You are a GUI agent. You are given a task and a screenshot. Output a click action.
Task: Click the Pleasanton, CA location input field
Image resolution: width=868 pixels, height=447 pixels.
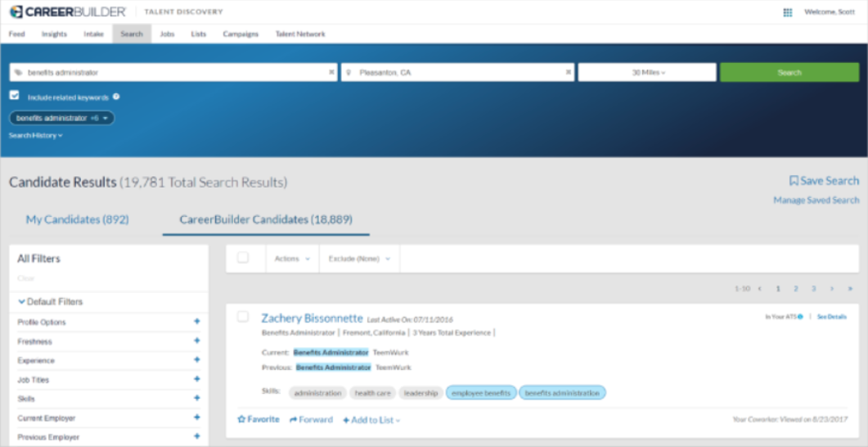pyautogui.click(x=458, y=72)
